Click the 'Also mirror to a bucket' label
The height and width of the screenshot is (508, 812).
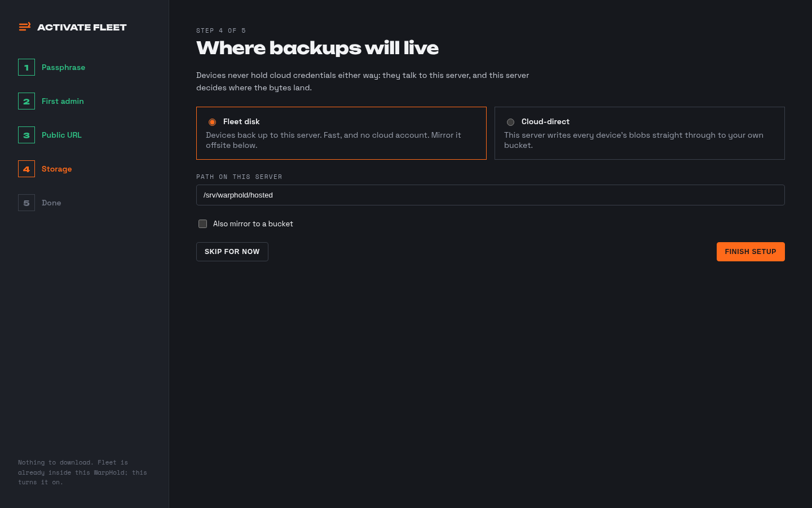pyautogui.click(x=253, y=224)
